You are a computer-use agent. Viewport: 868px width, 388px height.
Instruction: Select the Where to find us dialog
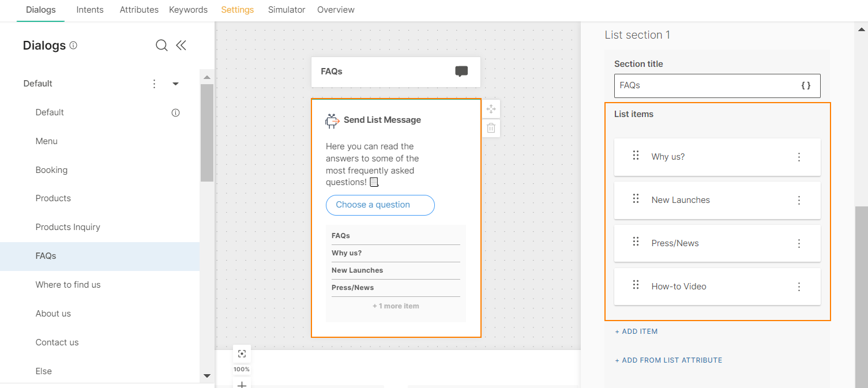tap(68, 284)
